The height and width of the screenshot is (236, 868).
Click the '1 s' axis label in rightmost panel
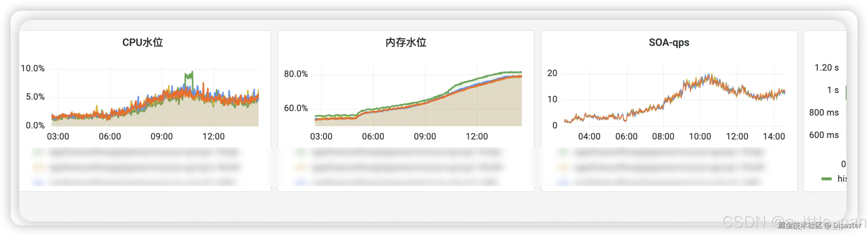pos(833,90)
